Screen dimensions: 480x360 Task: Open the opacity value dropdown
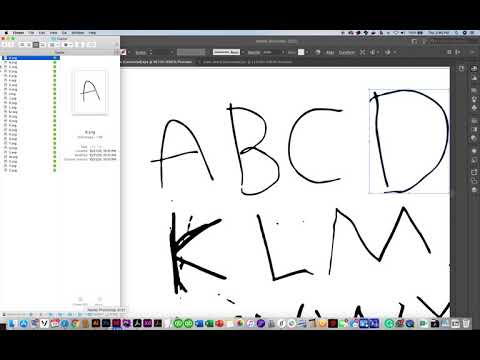[x=283, y=52]
